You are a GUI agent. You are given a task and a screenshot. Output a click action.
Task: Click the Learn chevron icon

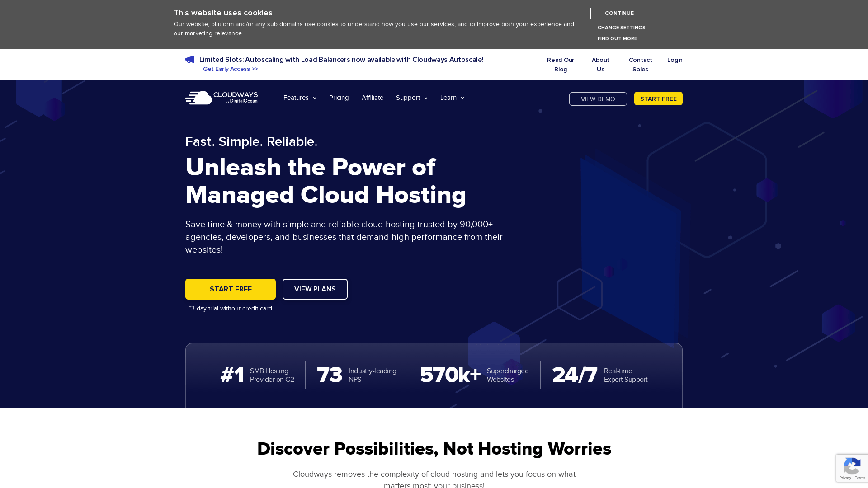pos(462,98)
